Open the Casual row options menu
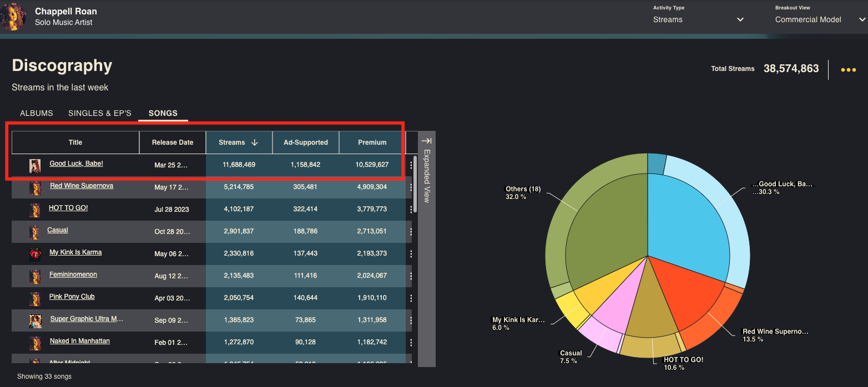Viewport: 868px width, 387px height. pos(411,232)
